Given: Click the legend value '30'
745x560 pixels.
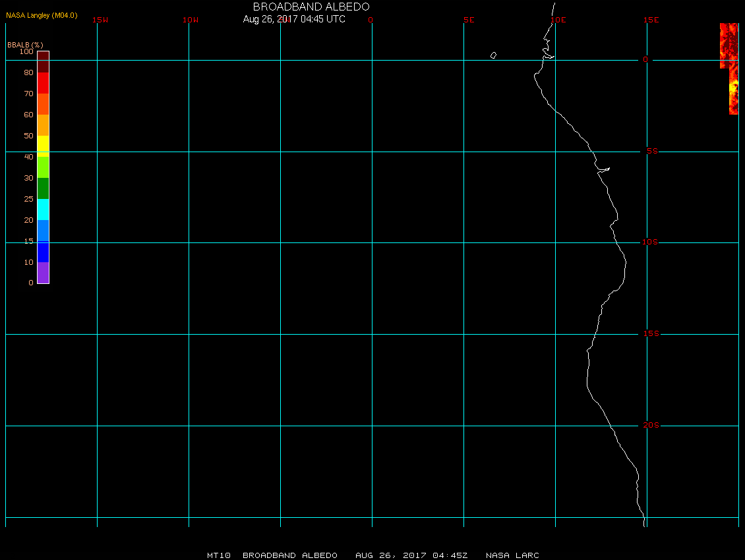Looking at the screenshot, I should 29,178.
